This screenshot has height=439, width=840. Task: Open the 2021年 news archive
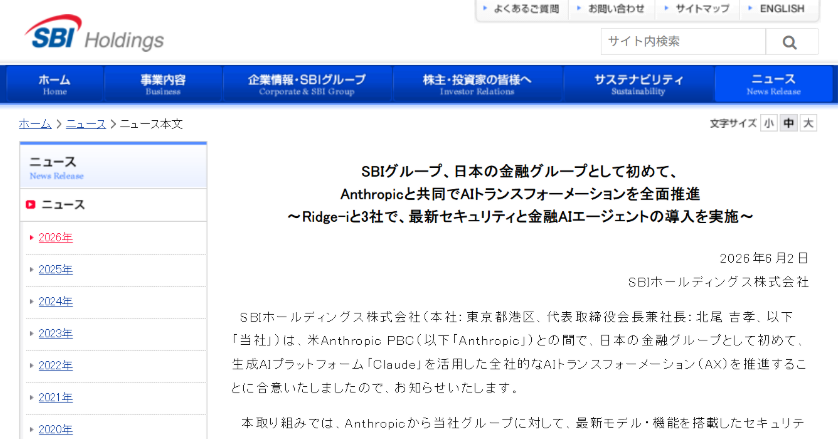coord(55,397)
